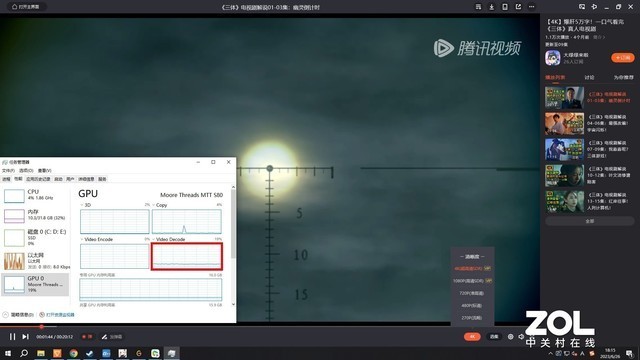Image resolution: width=640 pixels, height=360 pixels.
Task: Enable the picture-in-picture mini player icon
Action: click(x=582, y=7)
